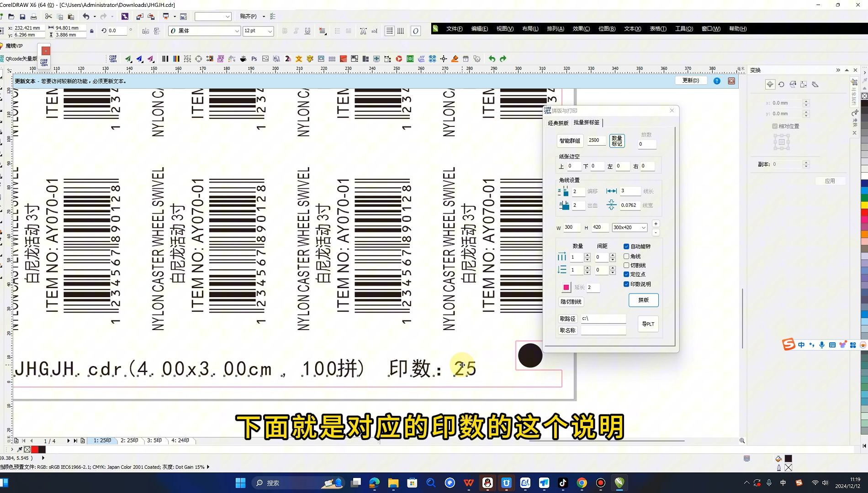Click the coffee cup icon on the plugin toolbar
This screenshot has width=868, height=493.
click(x=243, y=58)
